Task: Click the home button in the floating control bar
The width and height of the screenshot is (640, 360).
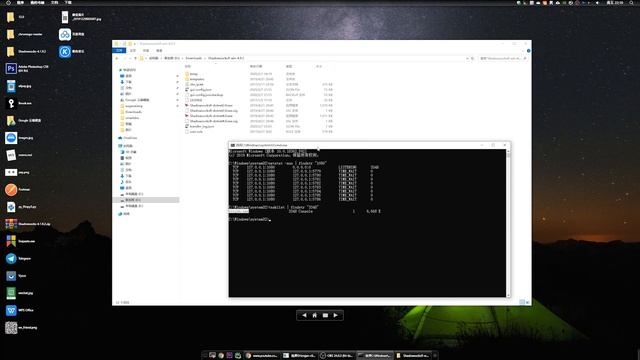Action: tap(315, 315)
